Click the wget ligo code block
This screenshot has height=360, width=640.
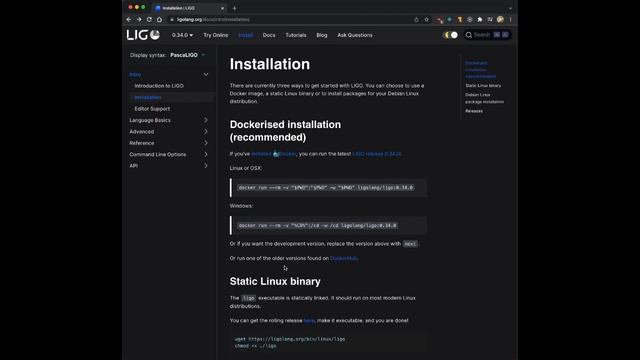point(329,342)
